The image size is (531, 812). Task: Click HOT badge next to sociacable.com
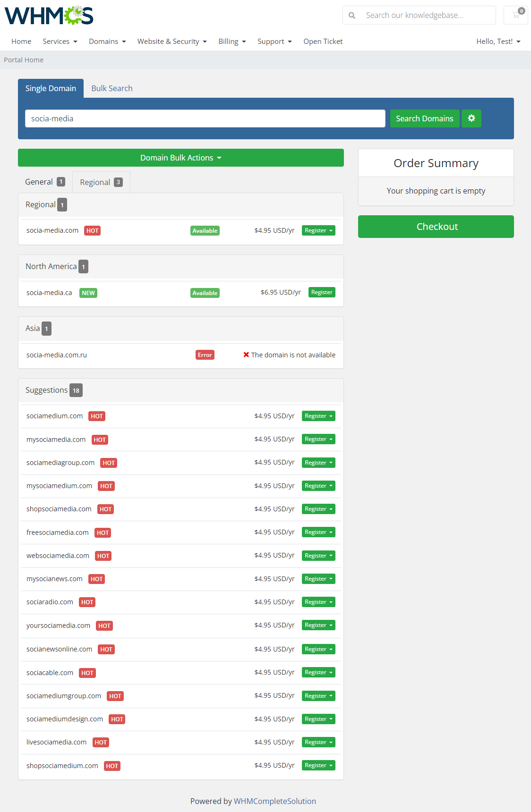pos(87,673)
